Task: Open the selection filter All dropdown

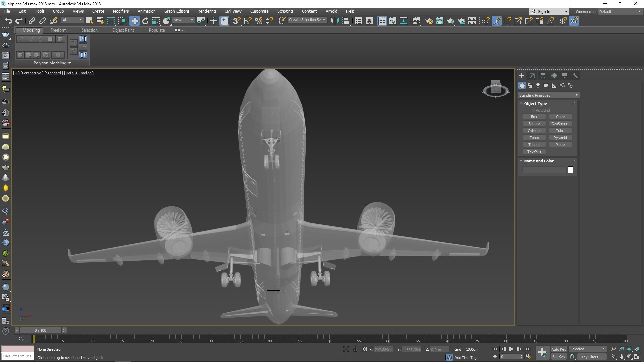Action: tap(72, 20)
